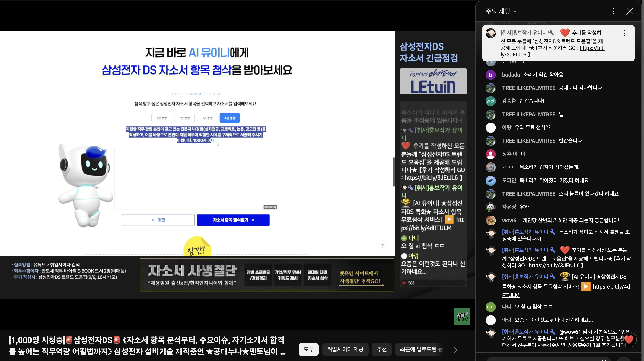Click the 자소서 항목 첨삭받기 button
The image size is (644, 361).
pyautogui.click(x=233, y=220)
